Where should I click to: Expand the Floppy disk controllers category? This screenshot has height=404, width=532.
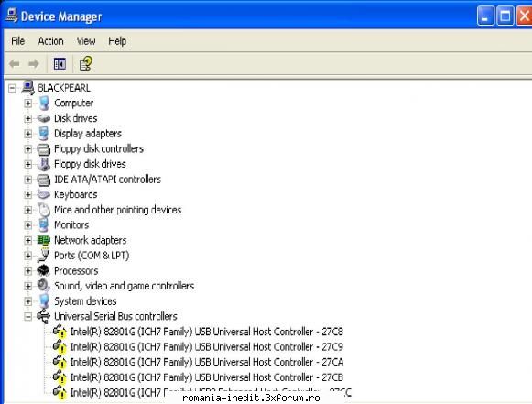tap(27, 149)
